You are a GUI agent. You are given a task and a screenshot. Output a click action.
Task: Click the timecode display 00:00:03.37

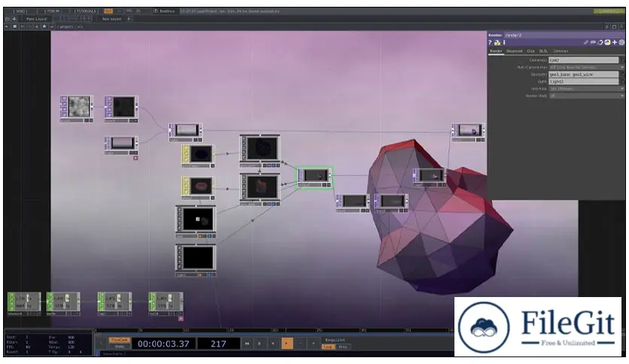click(163, 344)
